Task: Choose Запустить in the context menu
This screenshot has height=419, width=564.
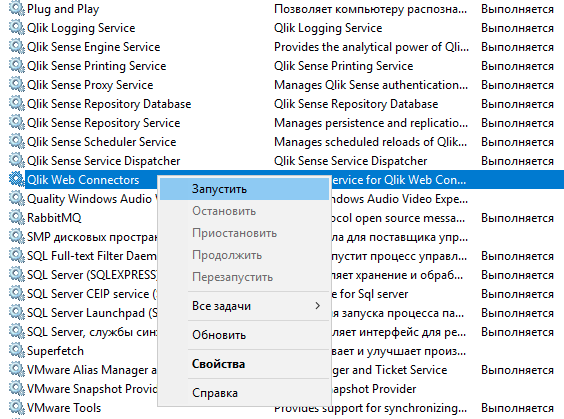Action: point(244,189)
